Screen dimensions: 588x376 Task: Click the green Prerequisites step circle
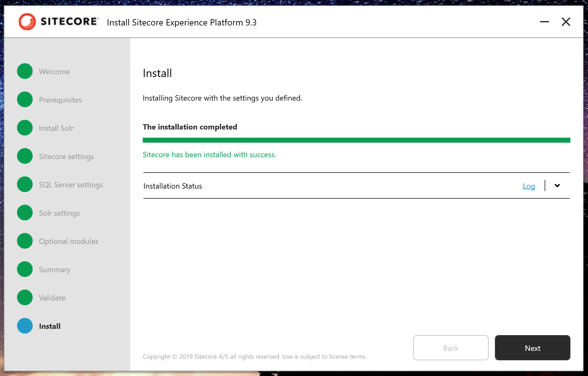tap(25, 99)
